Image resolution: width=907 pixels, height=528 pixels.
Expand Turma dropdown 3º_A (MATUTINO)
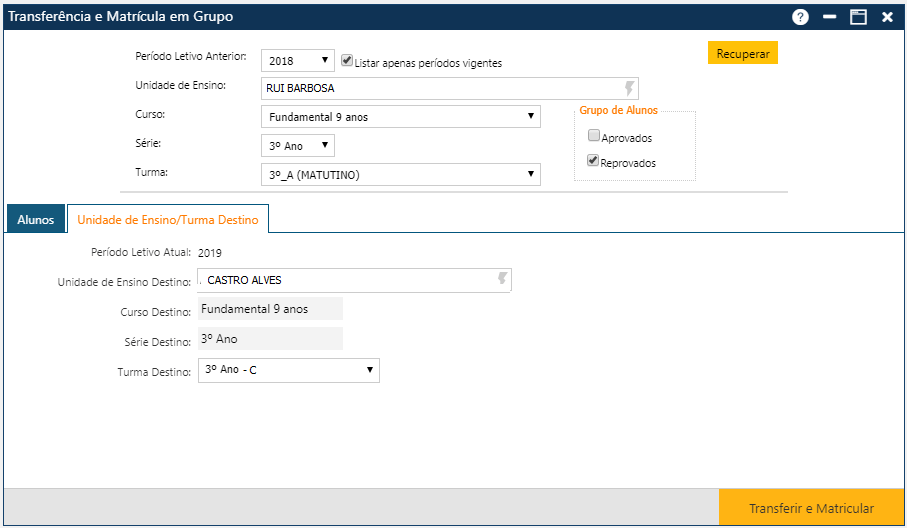click(400, 175)
